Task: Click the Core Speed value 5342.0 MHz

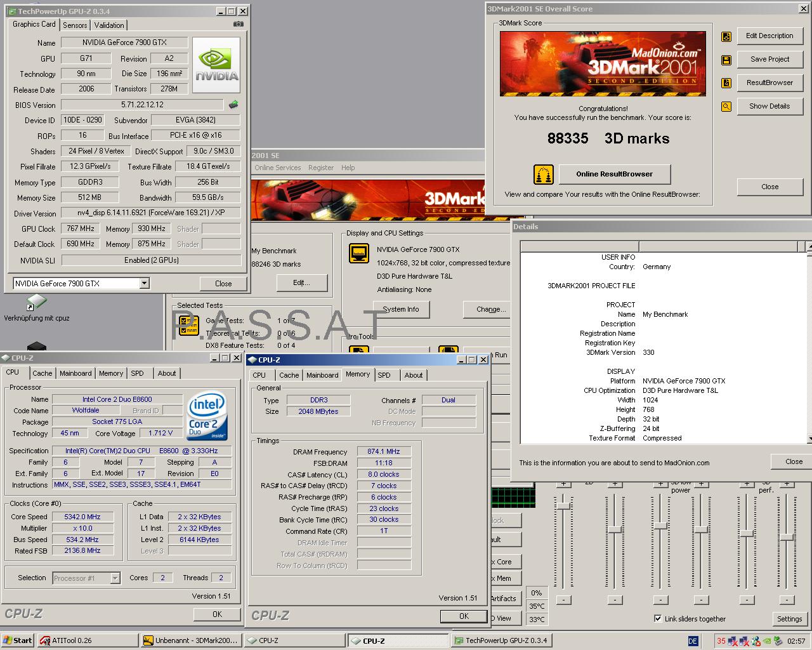Action: (x=82, y=517)
